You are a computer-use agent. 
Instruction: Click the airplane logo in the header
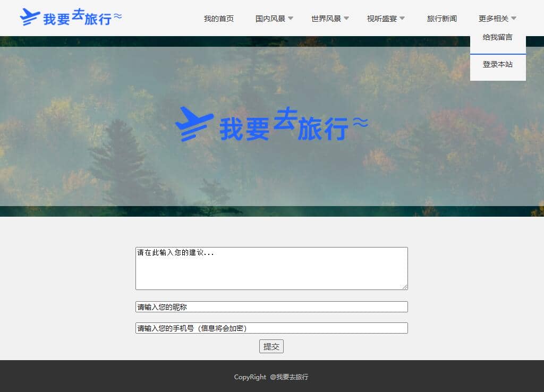click(x=30, y=17)
